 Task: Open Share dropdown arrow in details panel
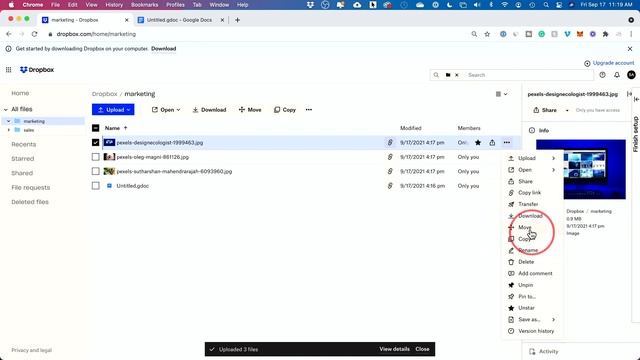coord(567,111)
